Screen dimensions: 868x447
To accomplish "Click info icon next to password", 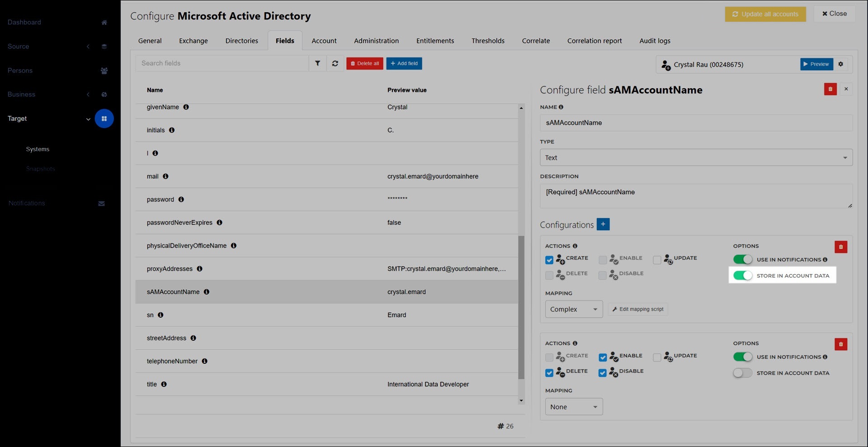I will (x=181, y=200).
